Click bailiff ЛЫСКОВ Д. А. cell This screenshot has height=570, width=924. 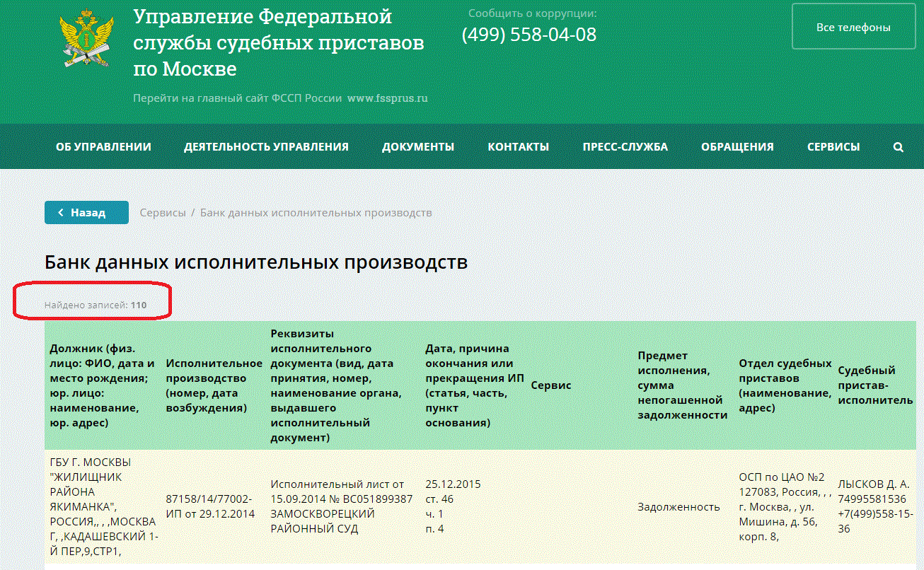pyautogui.click(x=875, y=506)
